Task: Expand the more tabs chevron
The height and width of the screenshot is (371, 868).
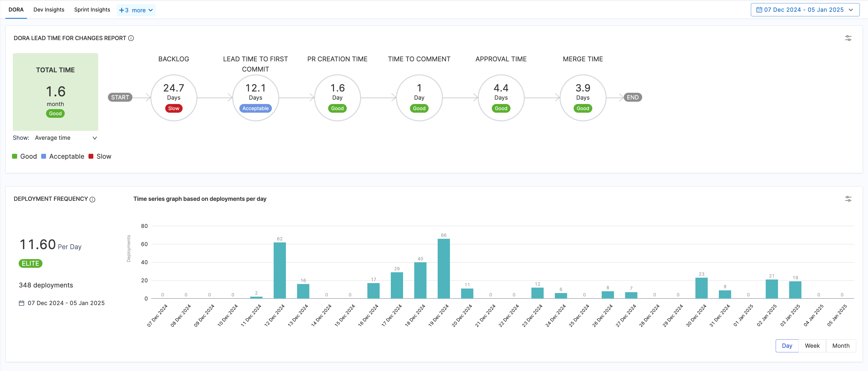Action: 151,10
